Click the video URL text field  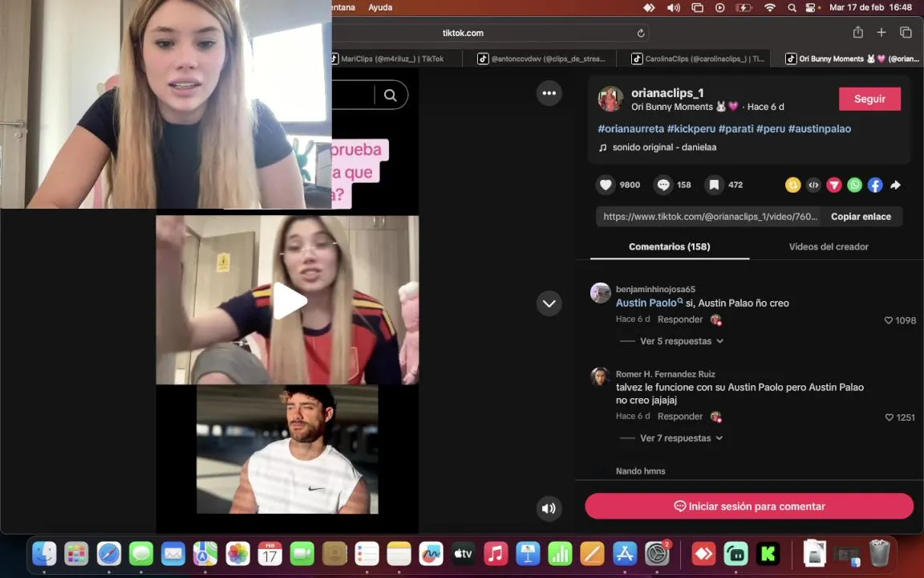pos(710,217)
